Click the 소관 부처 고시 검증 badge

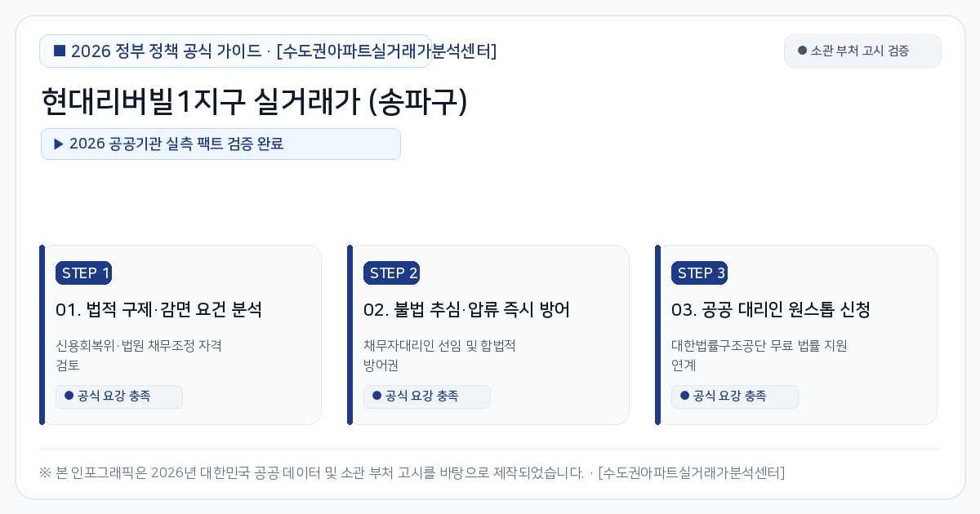pyautogui.click(x=862, y=51)
